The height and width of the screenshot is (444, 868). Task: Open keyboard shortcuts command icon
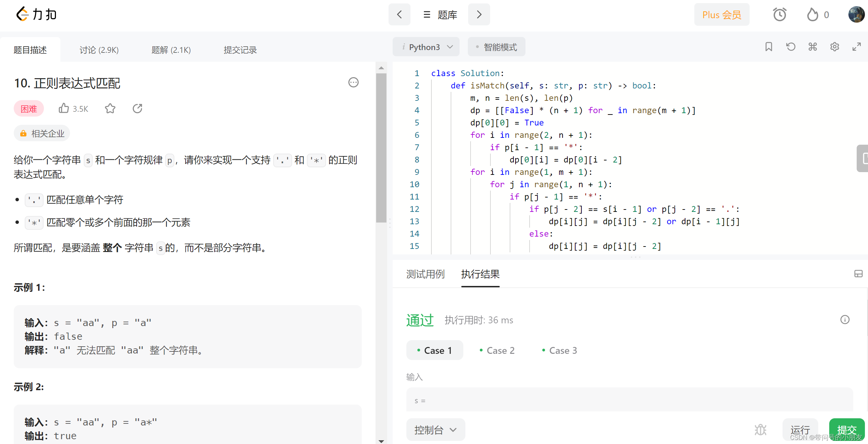pos(813,47)
